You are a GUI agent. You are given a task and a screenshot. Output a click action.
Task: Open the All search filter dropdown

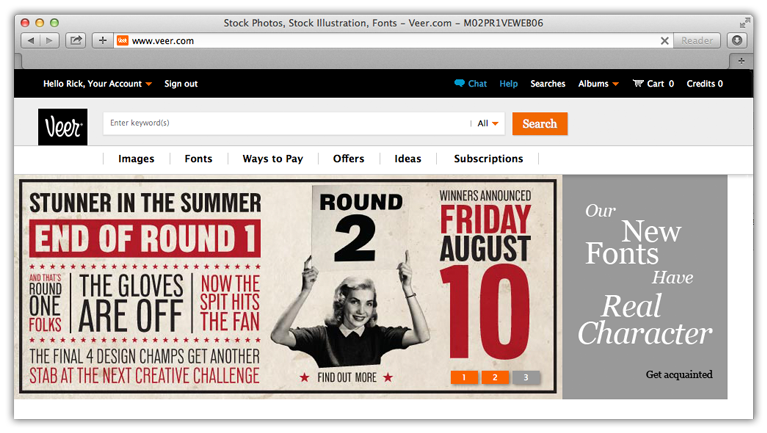click(488, 123)
